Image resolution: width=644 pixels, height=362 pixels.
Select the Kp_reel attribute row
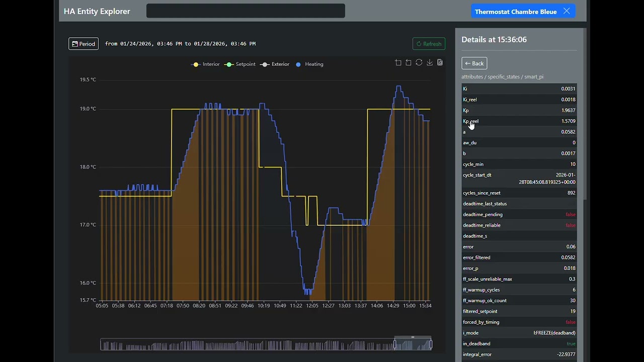pyautogui.click(x=519, y=121)
